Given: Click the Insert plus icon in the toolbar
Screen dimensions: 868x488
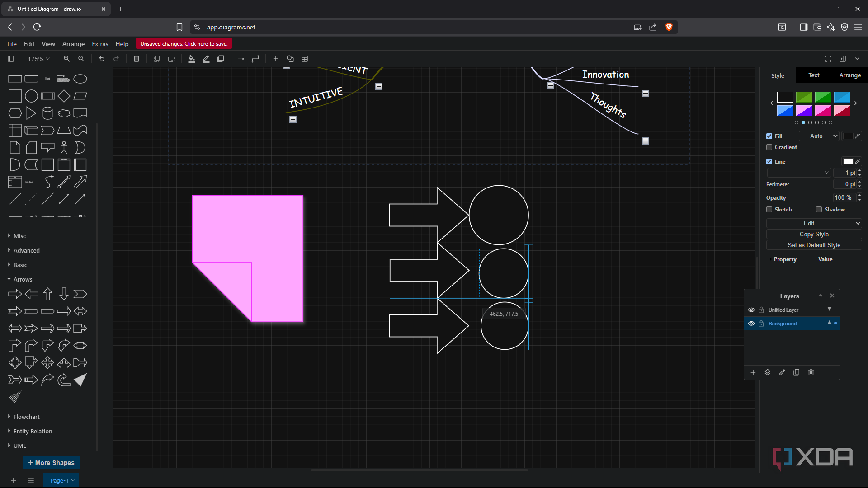Looking at the screenshot, I should 276,59.
